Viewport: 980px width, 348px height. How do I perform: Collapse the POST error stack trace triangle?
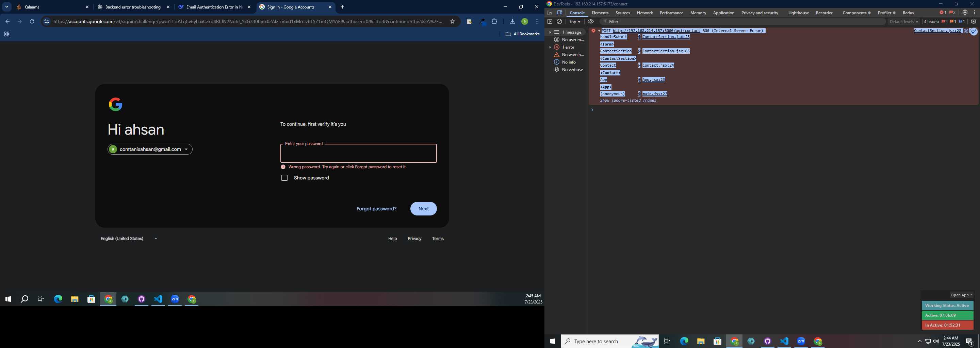[599, 31]
